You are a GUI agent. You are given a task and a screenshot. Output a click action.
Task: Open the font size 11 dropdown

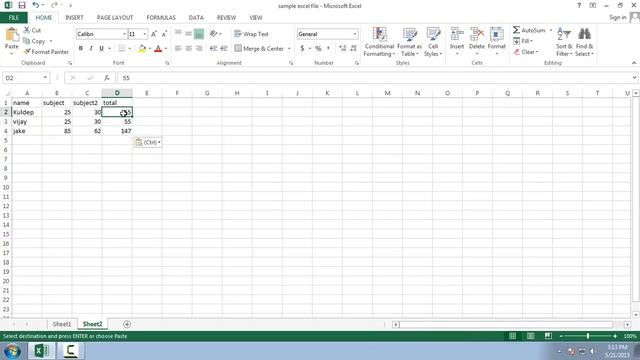coord(144,34)
